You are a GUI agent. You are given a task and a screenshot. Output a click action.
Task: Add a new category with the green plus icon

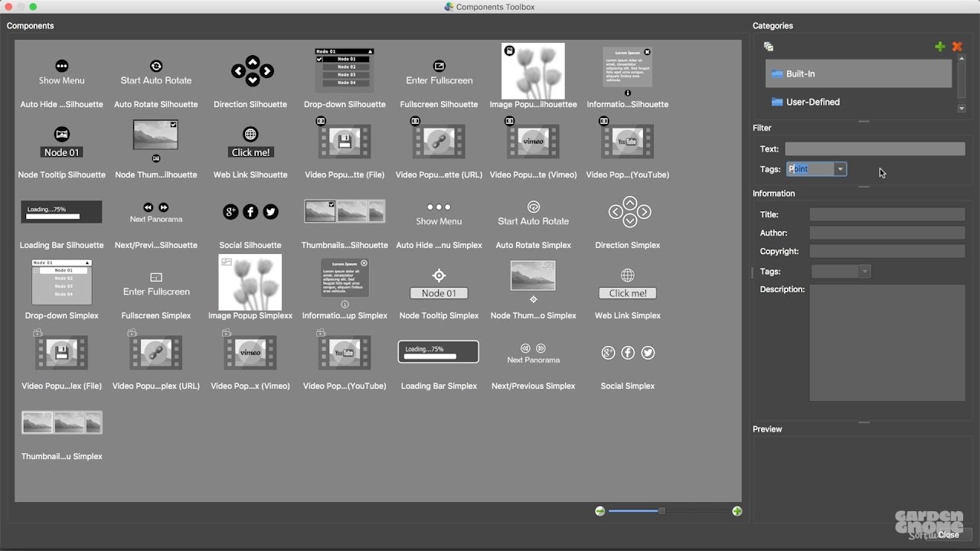coord(939,47)
